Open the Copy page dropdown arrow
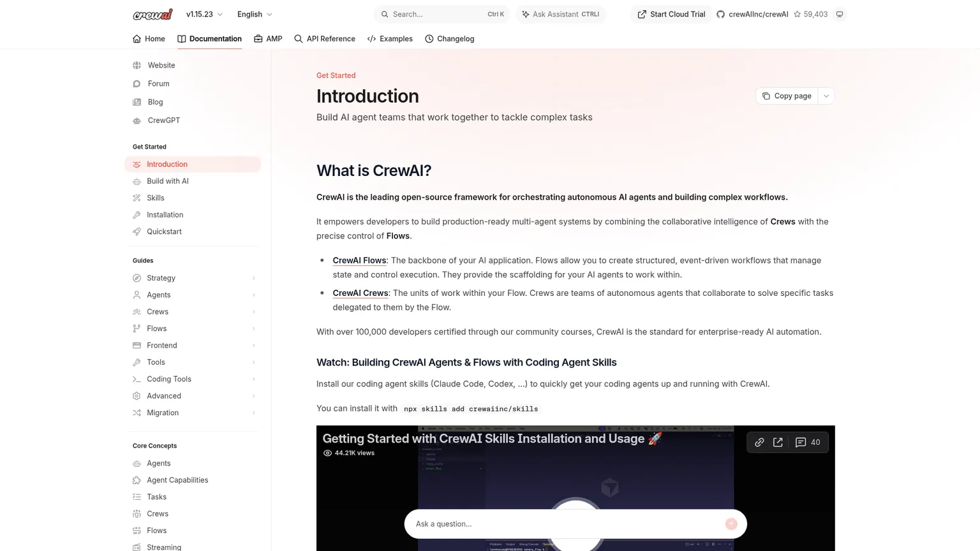The image size is (980, 551). click(x=826, y=96)
